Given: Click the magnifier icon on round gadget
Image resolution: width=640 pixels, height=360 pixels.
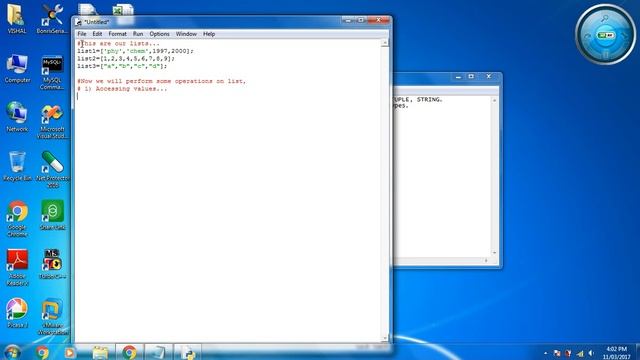Looking at the screenshot, I should (605, 19).
